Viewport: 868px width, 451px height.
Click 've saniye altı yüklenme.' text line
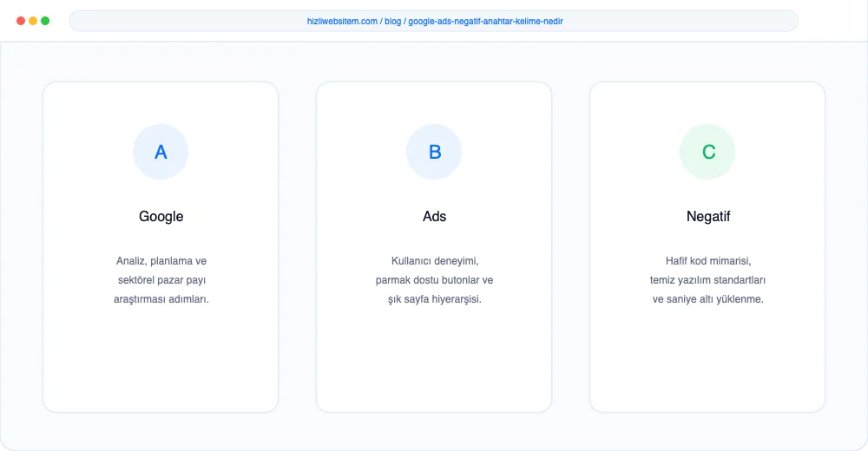click(x=708, y=299)
